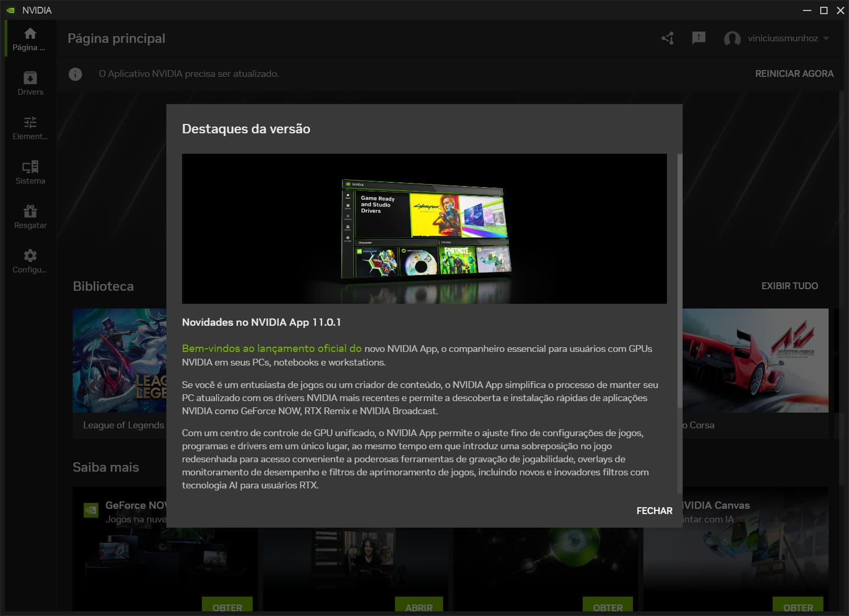Click the 'Saiba mais' section heading
Screen dimensions: 849x616
106,467
